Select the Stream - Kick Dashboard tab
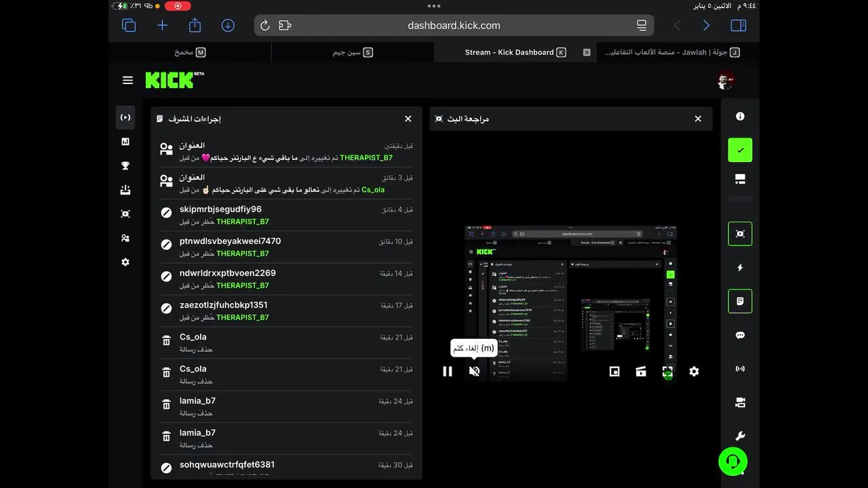Screen dimensions: 868x488 [515, 52]
